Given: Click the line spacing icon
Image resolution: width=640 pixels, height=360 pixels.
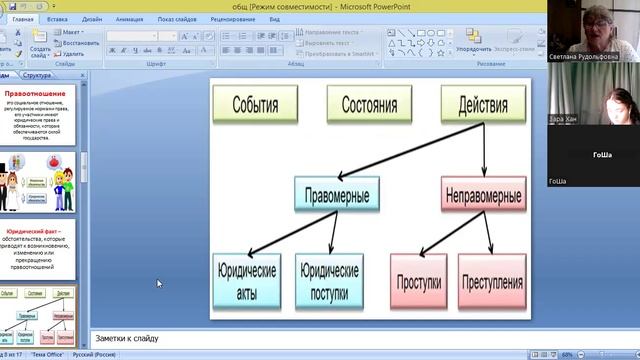Looking at the screenshot, I should click(286, 36).
